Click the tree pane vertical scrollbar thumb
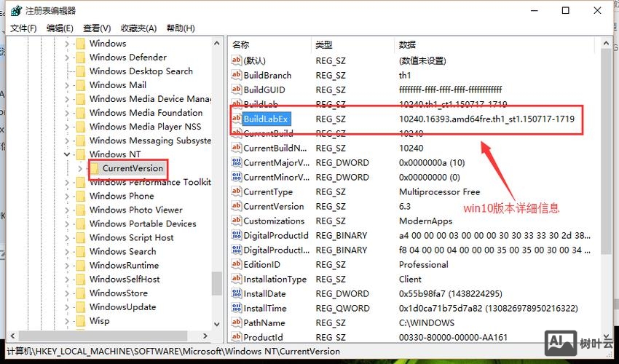 tap(217, 283)
